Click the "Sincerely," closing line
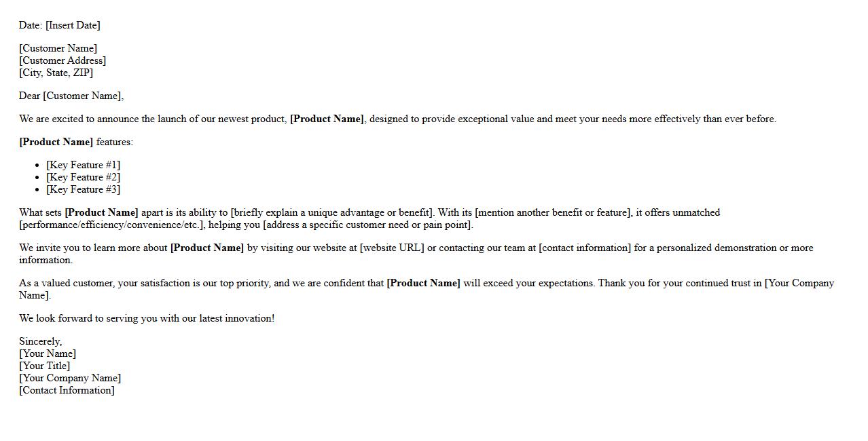 point(40,341)
